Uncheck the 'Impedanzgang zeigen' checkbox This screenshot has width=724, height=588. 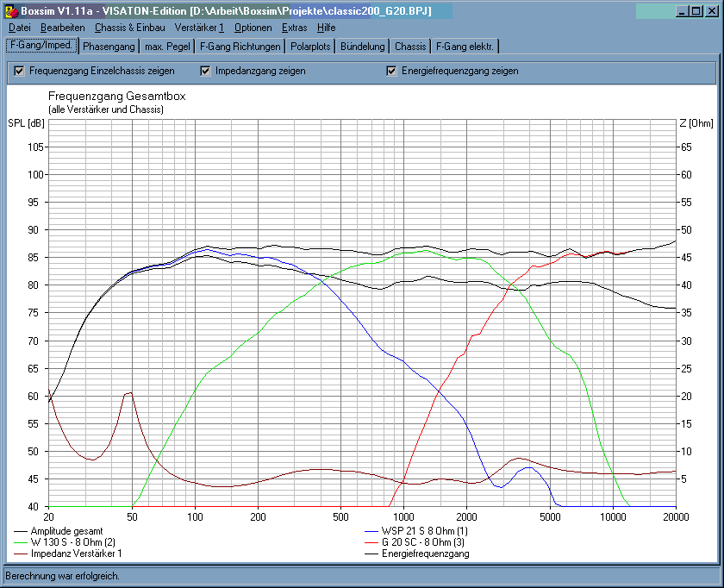tap(205, 71)
